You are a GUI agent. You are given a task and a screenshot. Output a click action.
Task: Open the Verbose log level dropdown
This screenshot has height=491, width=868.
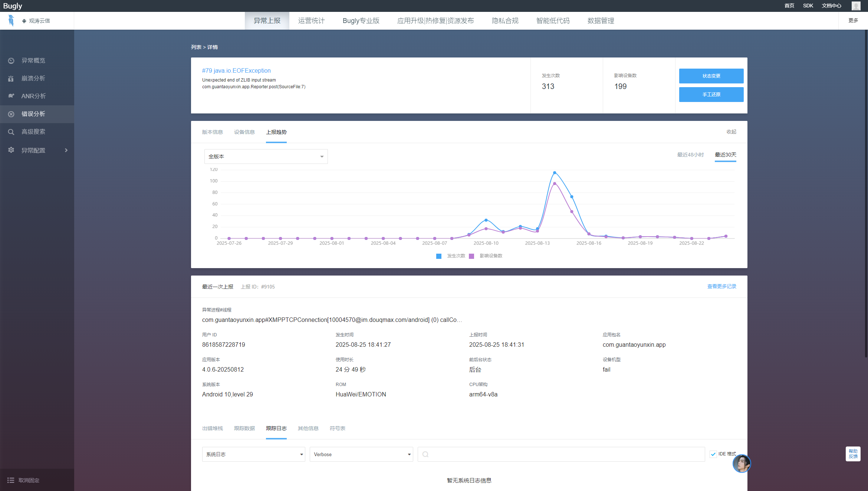(x=361, y=454)
